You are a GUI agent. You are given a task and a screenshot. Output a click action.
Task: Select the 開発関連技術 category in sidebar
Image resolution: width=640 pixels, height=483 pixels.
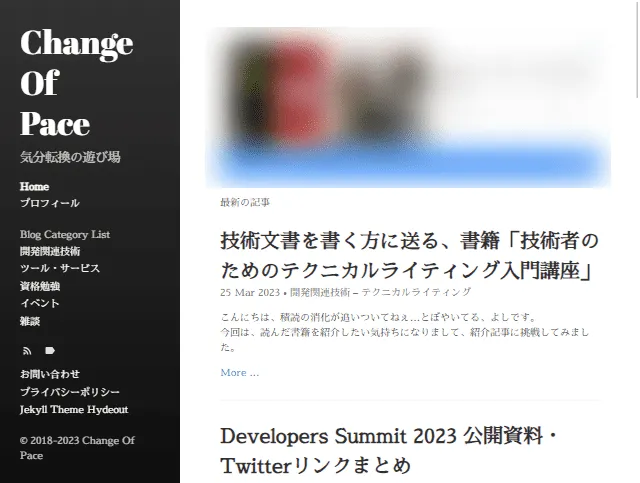[x=50, y=251]
